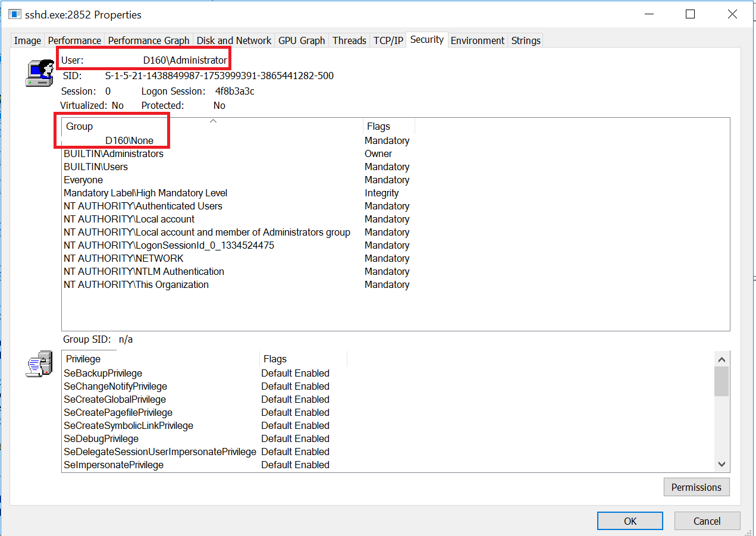Switch to the Image tab
Viewport: 756px width, 536px height.
(27, 40)
